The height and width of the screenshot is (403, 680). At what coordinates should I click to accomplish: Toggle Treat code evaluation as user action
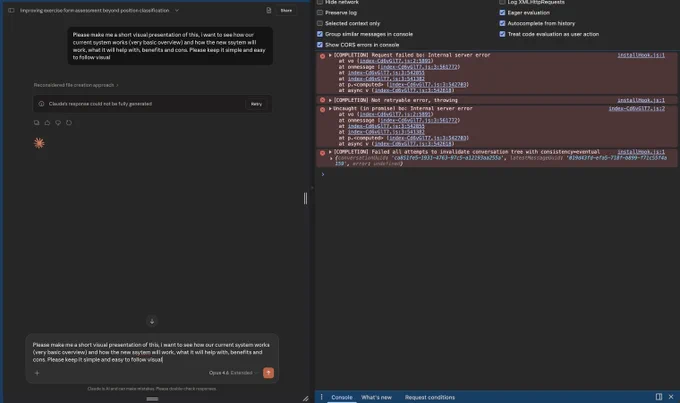[502, 34]
